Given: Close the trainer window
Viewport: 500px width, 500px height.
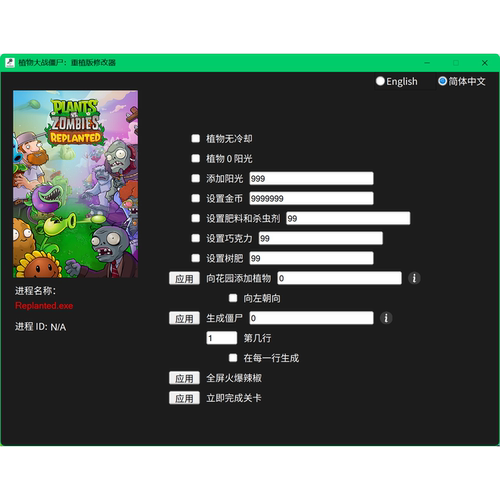Looking at the screenshot, I should coord(485,63).
